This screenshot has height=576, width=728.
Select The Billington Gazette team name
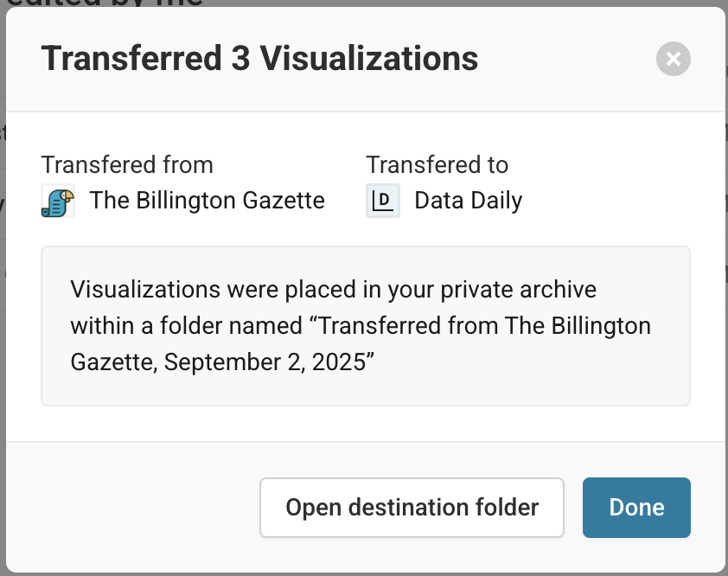(207, 201)
